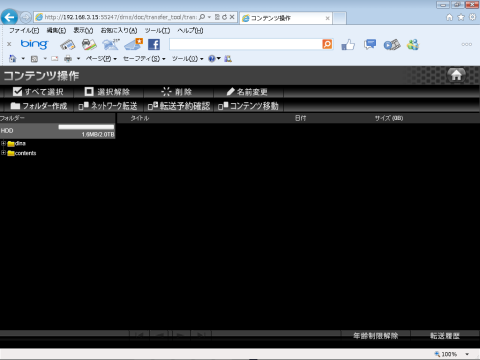The width and height of the screenshot is (480, 360).
Task: Click the ネットワーク転送 button
Action: (108, 106)
